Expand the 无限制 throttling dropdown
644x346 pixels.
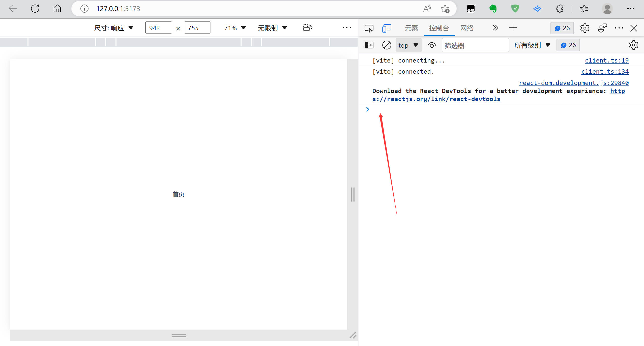(x=272, y=28)
